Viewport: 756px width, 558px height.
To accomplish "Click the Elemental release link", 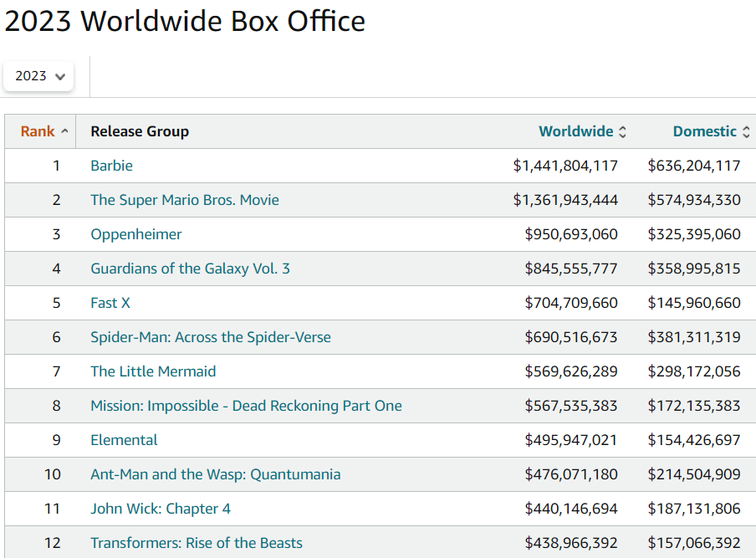I will click(x=124, y=440).
